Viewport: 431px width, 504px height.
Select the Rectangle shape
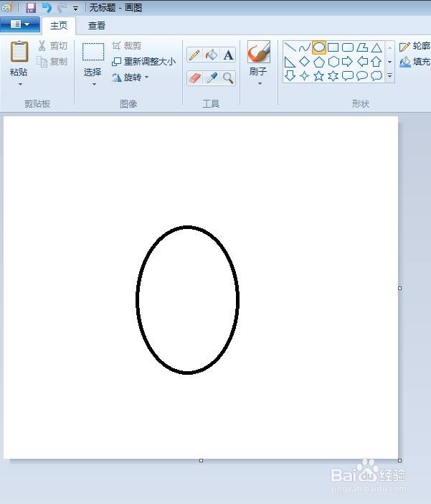pos(333,47)
